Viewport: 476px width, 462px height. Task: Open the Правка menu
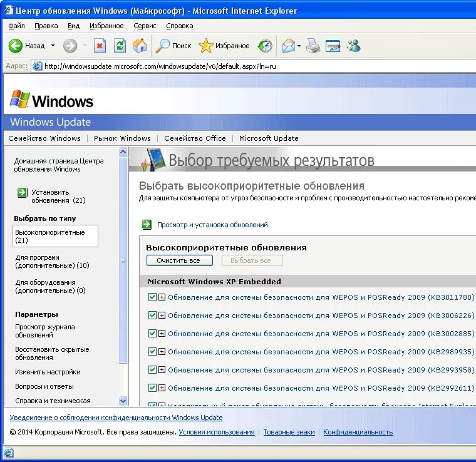(x=46, y=26)
